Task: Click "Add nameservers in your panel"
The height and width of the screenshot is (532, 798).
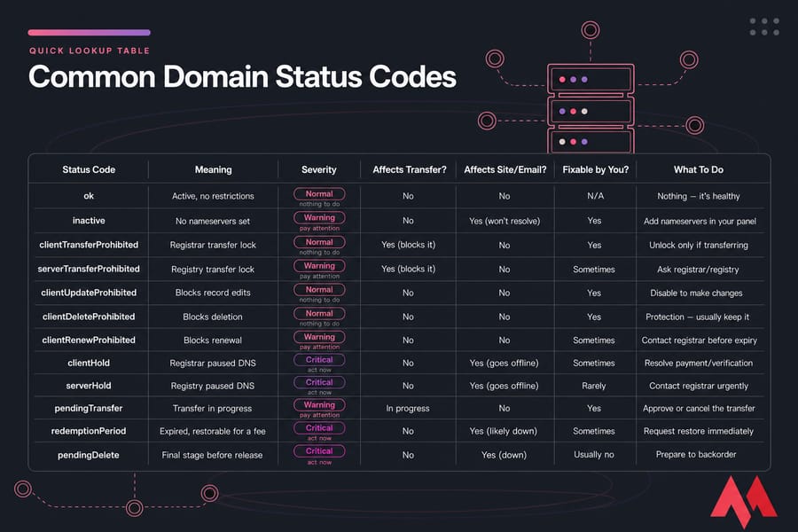Action: tap(700, 221)
